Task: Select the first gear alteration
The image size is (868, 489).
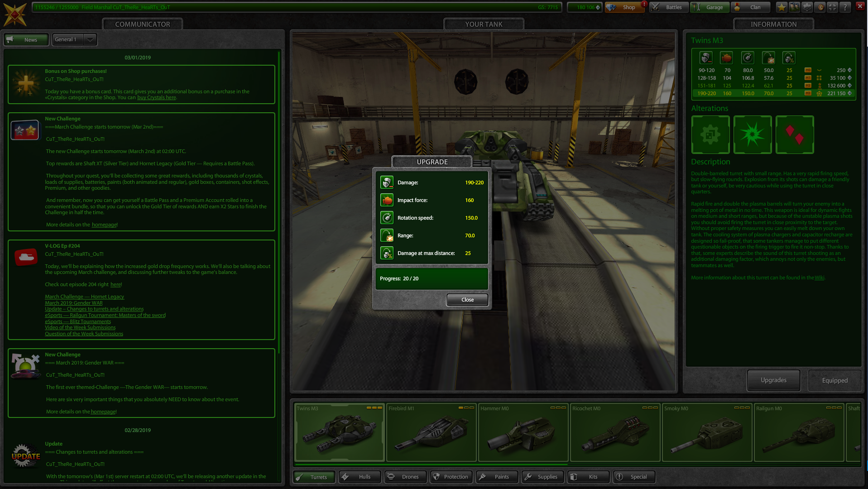Action: pos(710,134)
